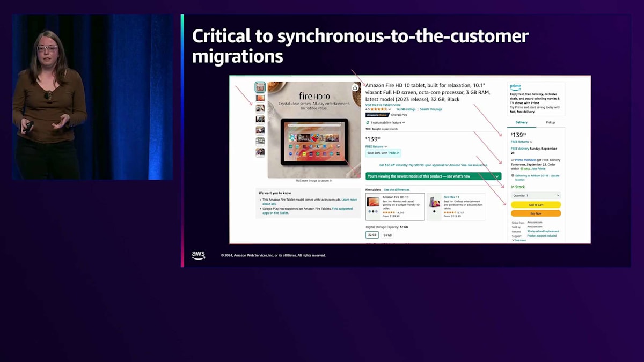Open Find supported apps on Fire Tablet link

click(x=342, y=209)
